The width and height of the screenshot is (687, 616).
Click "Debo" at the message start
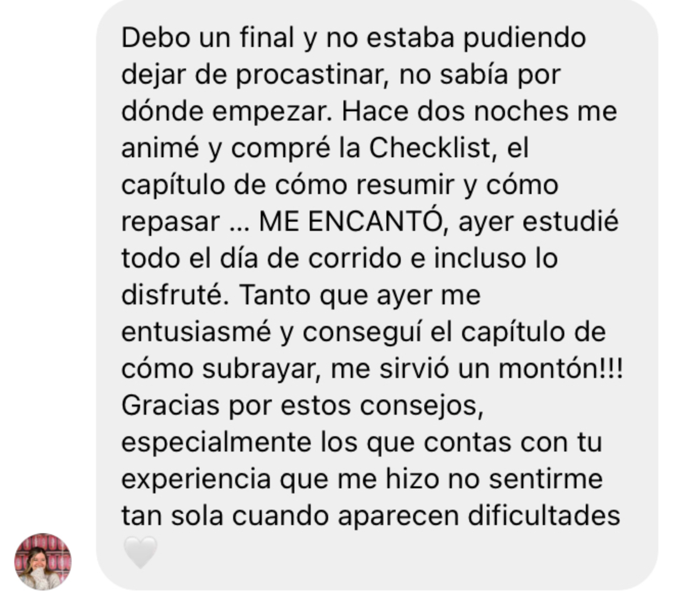pyautogui.click(x=156, y=38)
